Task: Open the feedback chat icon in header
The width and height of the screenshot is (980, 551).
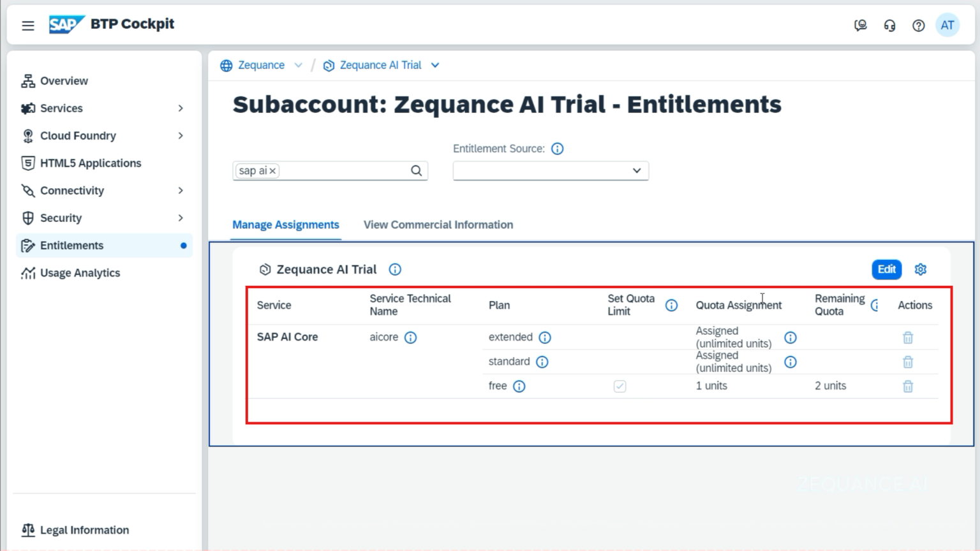Action: tap(860, 26)
